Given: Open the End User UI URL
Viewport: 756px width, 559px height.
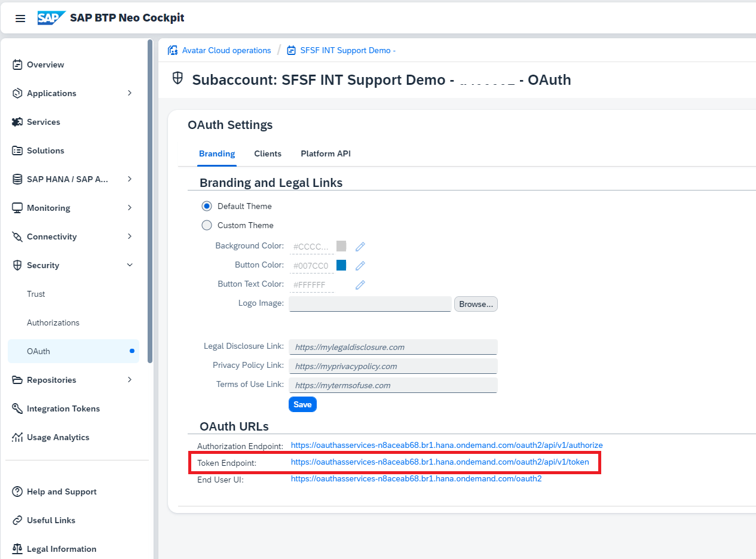Looking at the screenshot, I should pos(416,478).
